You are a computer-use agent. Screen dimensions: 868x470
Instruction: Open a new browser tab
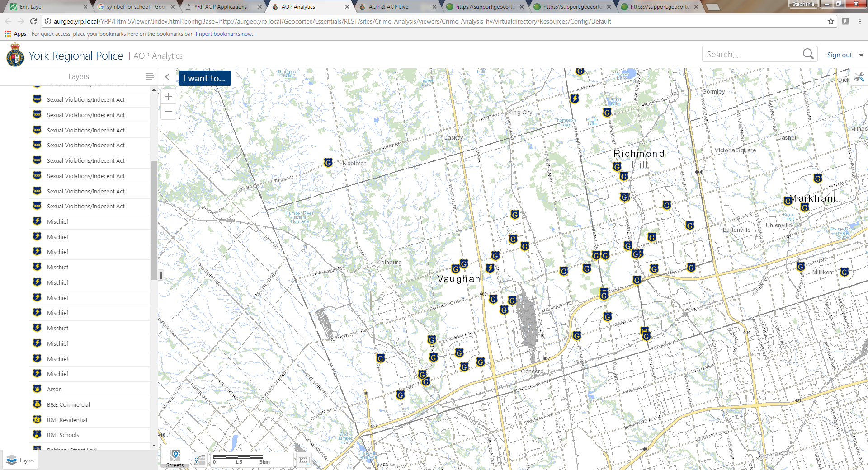712,7
